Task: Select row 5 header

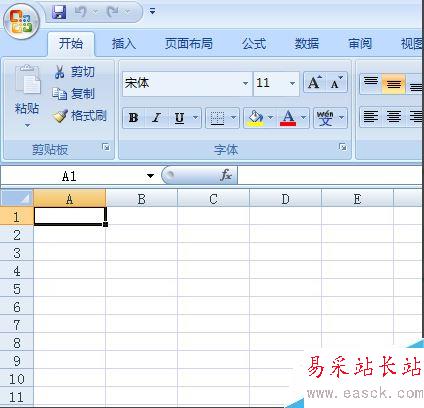Action: pyautogui.click(x=16, y=289)
